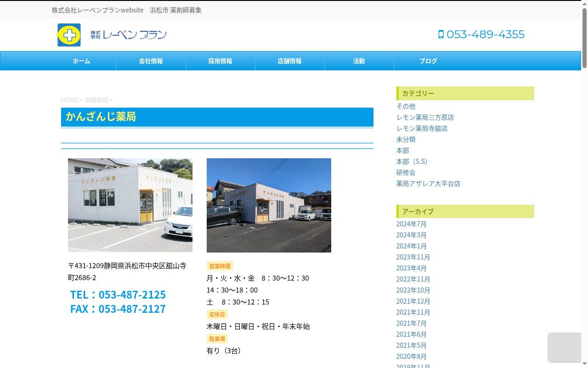Image resolution: width=588 pixels, height=368 pixels.
Task: Open the 採用情報 menu item
Action: coord(220,61)
